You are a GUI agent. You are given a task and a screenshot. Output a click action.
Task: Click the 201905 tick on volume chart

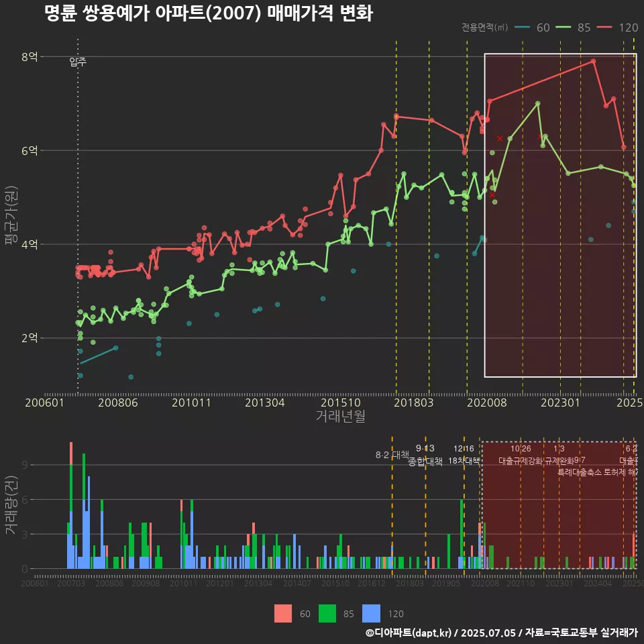click(446, 583)
